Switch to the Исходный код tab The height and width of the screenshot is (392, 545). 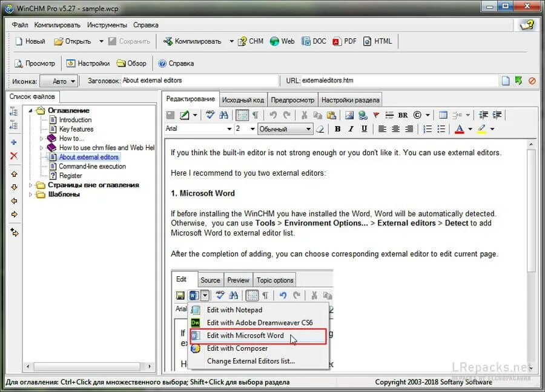pyautogui.click(x=243, y=100)
